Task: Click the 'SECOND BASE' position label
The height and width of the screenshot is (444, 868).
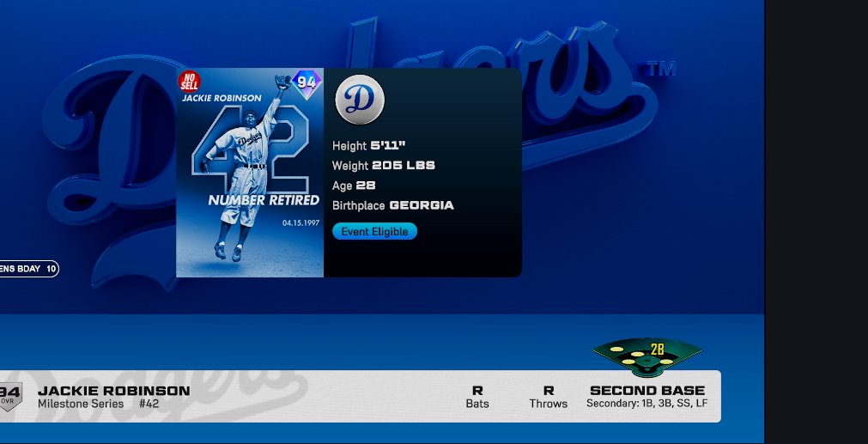Action: tap(647, 391)
